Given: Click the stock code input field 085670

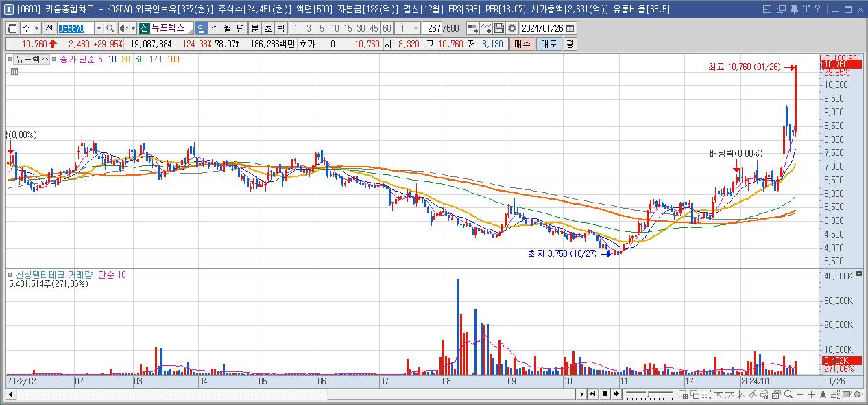Looking at the screenshot, I should [x=75, y=28].
